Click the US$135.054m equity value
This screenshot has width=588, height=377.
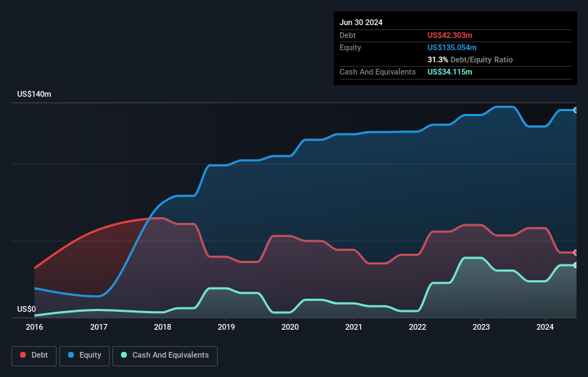(452, 47)
